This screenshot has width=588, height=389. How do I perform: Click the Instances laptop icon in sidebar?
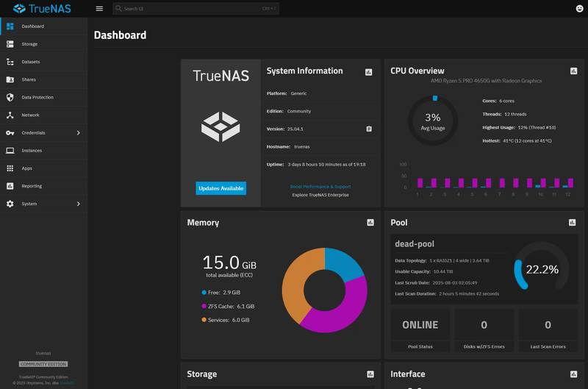tap(10, 151)
